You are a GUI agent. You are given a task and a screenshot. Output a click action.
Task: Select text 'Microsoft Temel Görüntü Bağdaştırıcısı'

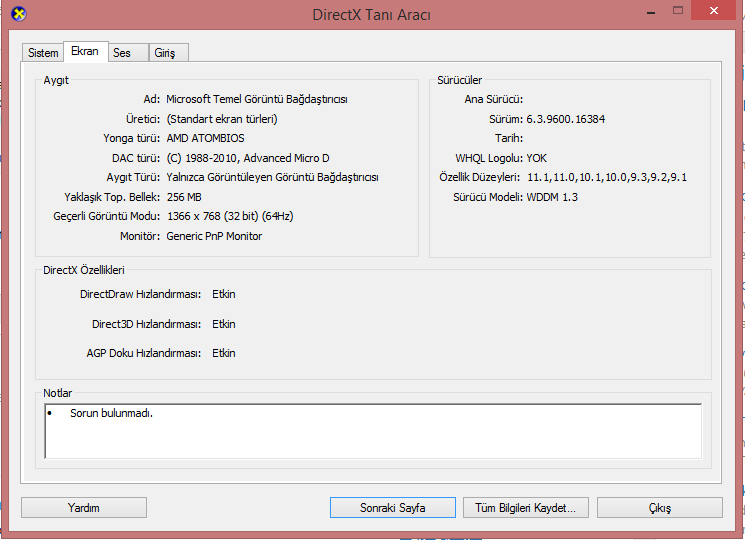point(257,99)
